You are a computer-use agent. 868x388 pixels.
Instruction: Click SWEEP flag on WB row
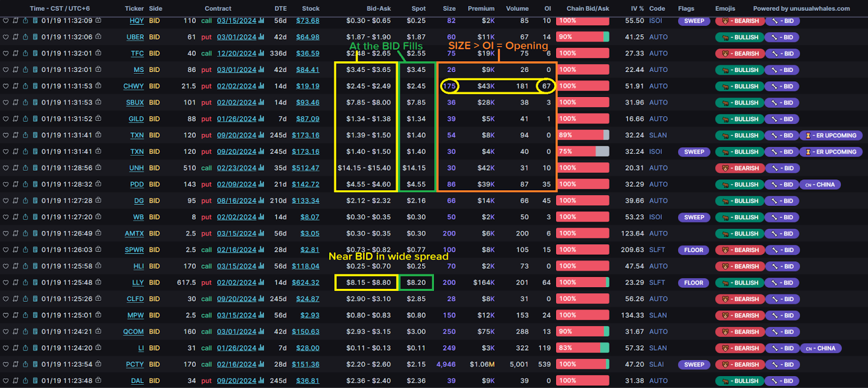(694, 217)
